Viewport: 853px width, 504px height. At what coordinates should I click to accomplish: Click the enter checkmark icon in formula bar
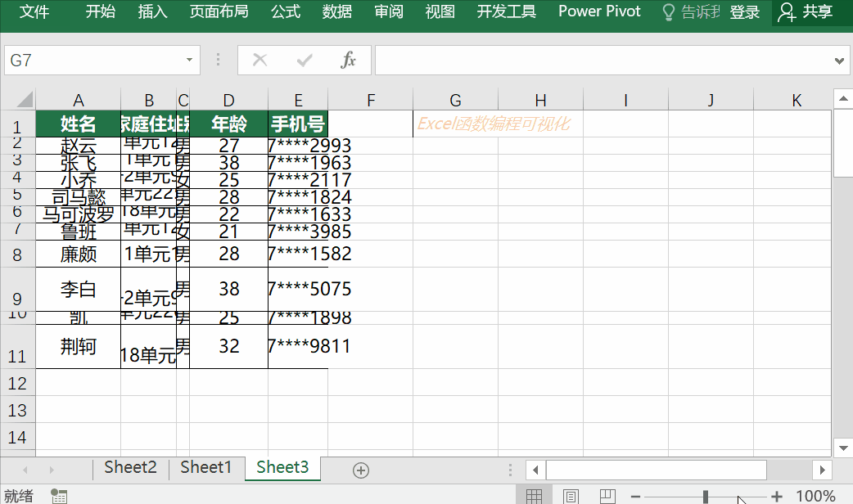[x=305, y=60]
